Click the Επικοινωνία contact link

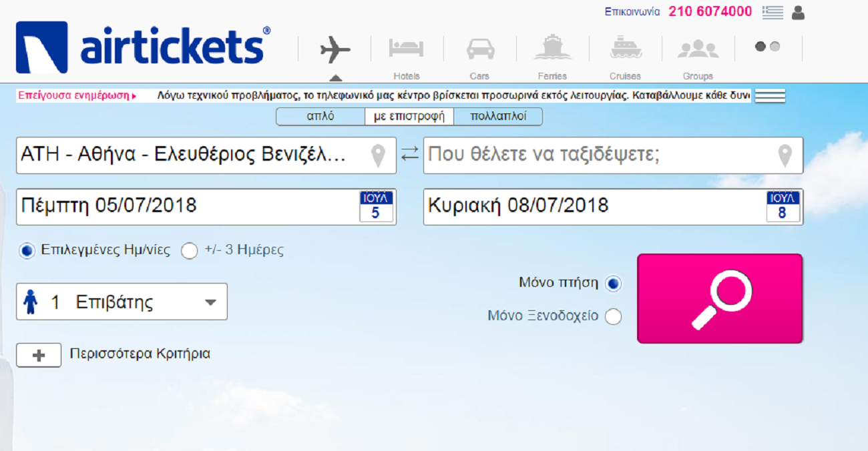click(x=632, y=12)
